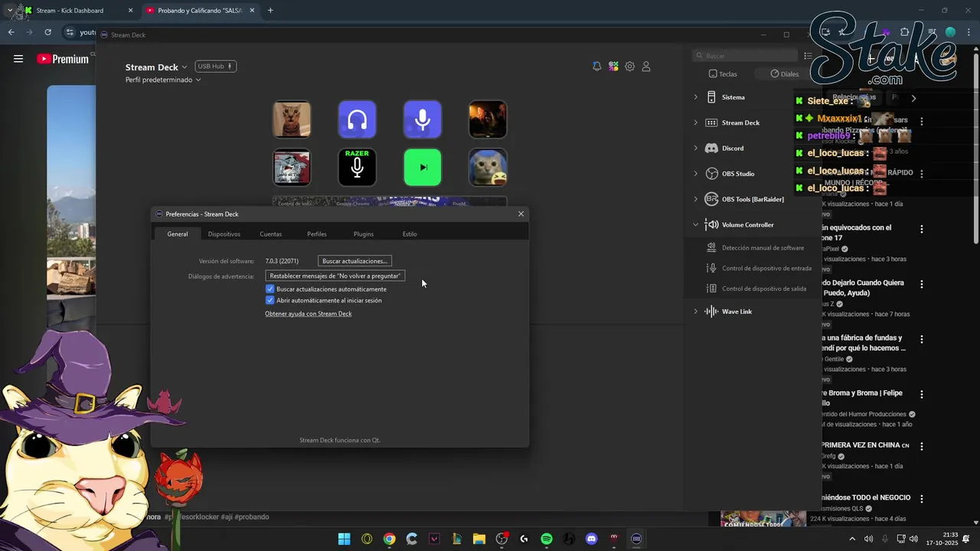Toggle the action list view icon
The width and height of the screenshot is (980, 551).
click(x=808, y=56)
